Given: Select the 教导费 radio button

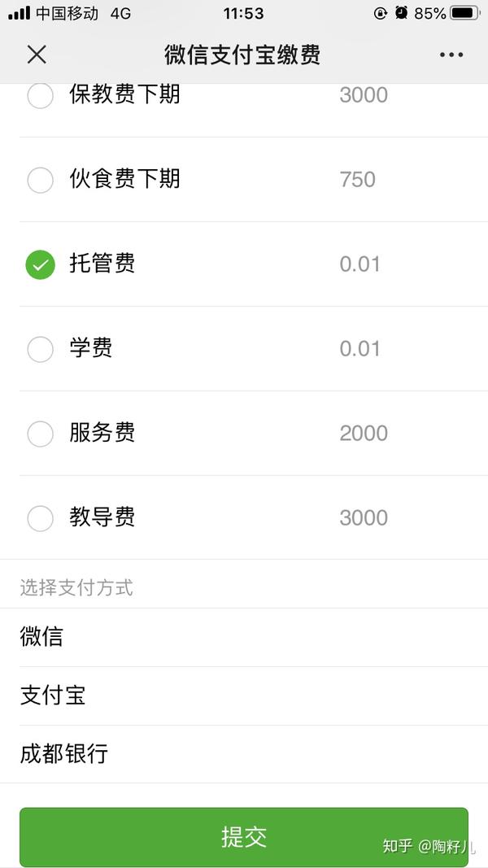Looking at the screenshot, I should point(40,518).
